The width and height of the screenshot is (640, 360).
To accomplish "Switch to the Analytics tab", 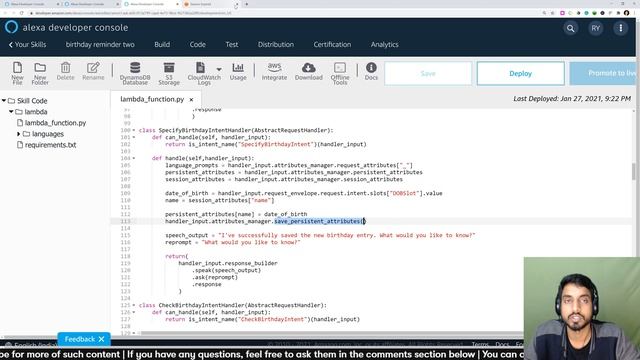I will [x=384, y=44].
